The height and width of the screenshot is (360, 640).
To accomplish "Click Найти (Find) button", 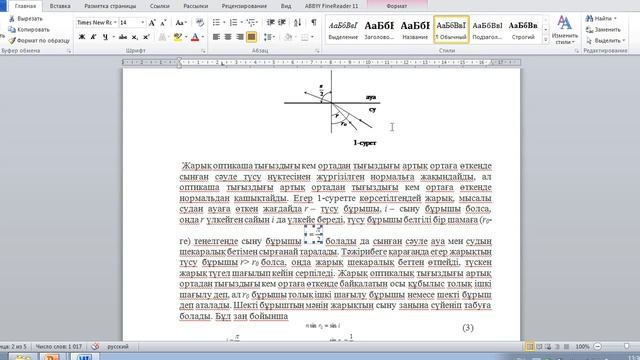I will [600, 19].
